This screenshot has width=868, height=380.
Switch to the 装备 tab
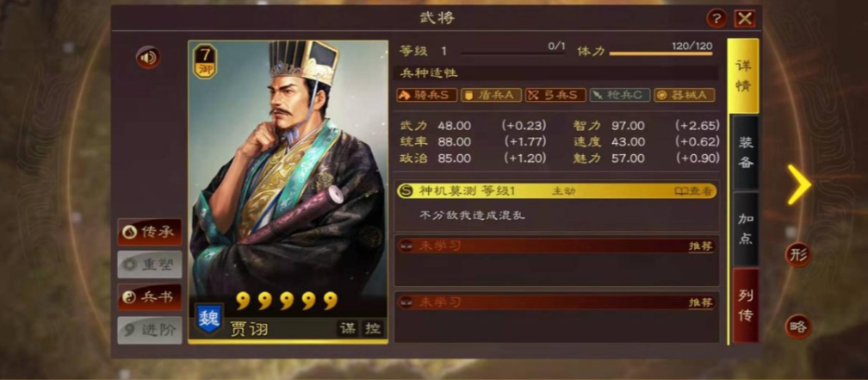tap(745, 153)
